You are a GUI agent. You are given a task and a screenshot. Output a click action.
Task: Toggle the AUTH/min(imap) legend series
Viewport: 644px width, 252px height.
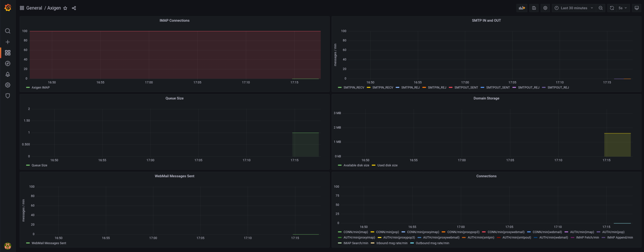click(582, 232)
